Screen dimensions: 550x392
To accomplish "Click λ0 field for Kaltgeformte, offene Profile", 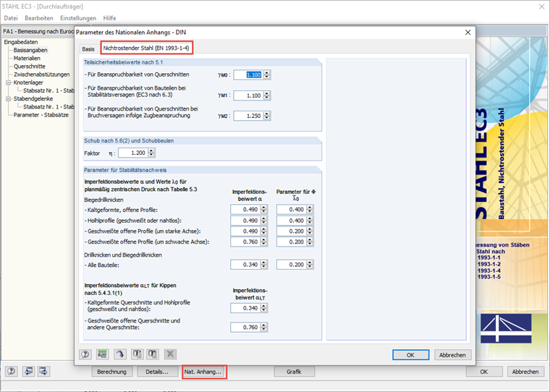I will coord(291,210).
